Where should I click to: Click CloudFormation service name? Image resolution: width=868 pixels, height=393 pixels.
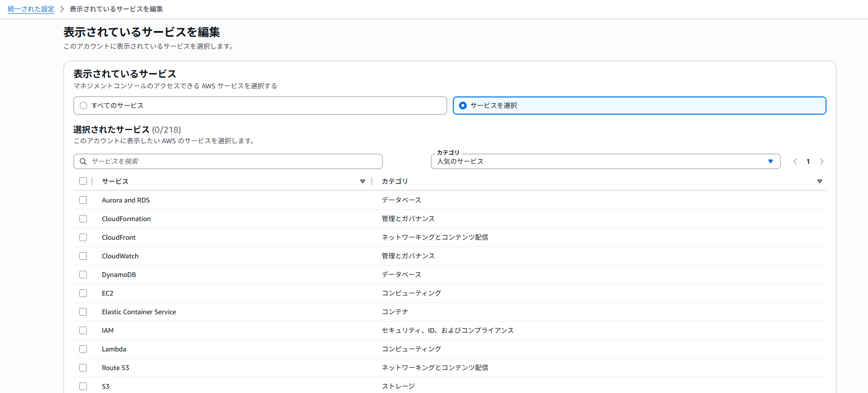[x=126, y=219]
